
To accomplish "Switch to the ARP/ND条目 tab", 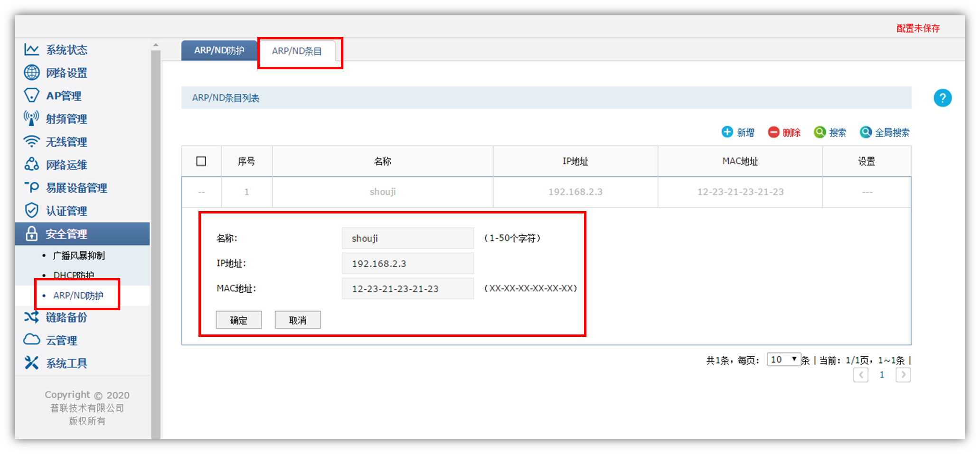I will coord(297,51).
